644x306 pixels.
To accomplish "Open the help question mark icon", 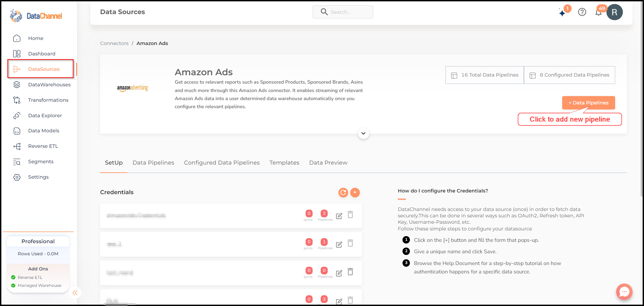I will click(x=582, y=12).
